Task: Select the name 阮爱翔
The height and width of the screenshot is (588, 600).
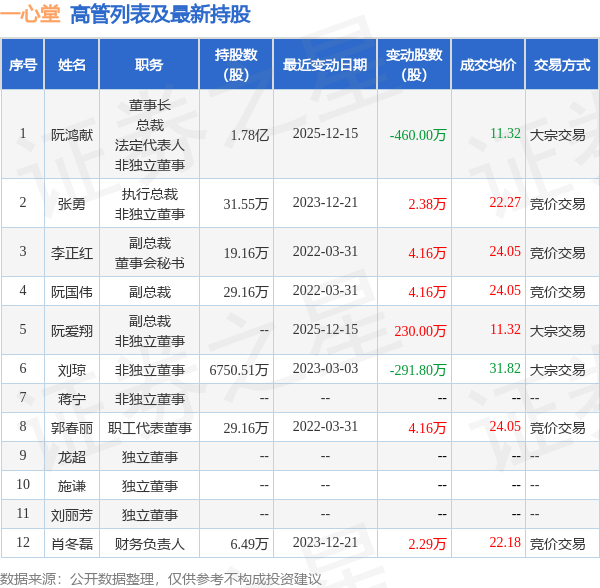Action: [x=72, y=331]
